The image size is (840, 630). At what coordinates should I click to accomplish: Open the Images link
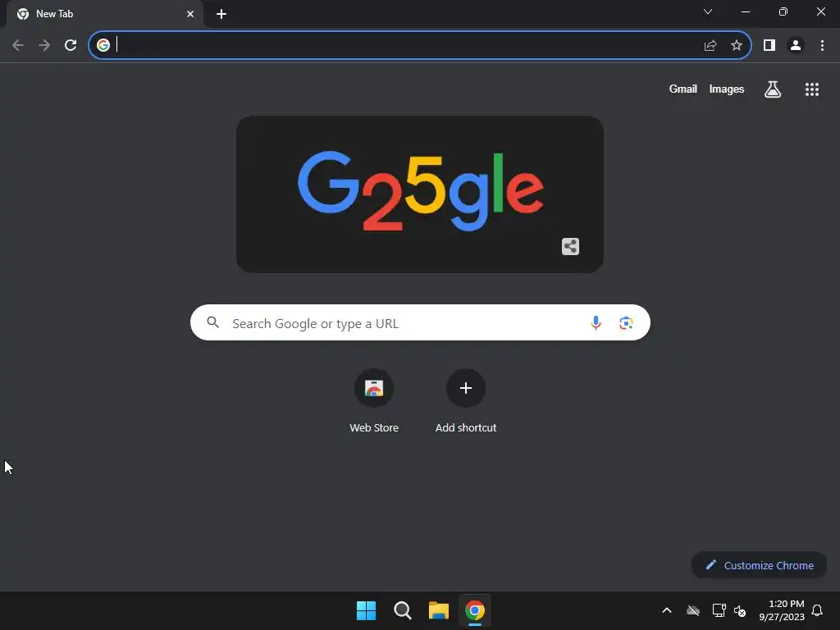tap(727, 89)
